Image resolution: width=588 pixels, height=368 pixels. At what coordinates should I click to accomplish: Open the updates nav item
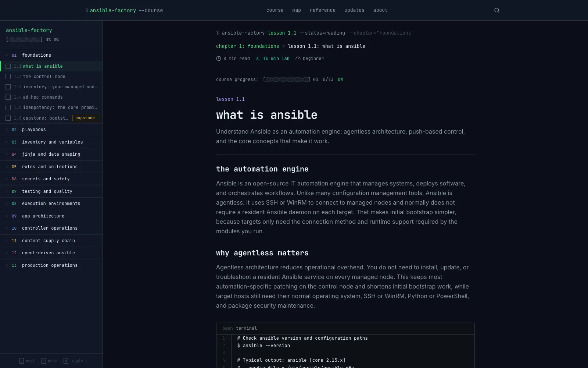click(x=354, y=10)
